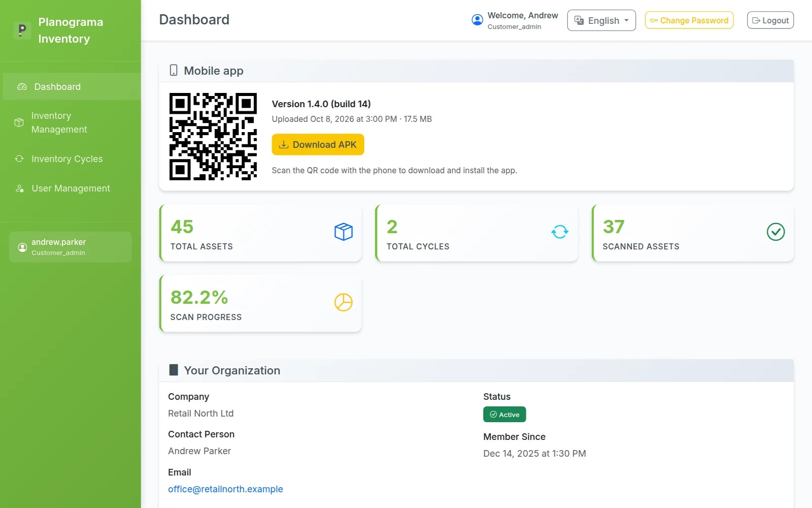Click the Dec 14, 2025 member since date
The width and height of the screenshot is (812, 508).
[x=534, y=454]
